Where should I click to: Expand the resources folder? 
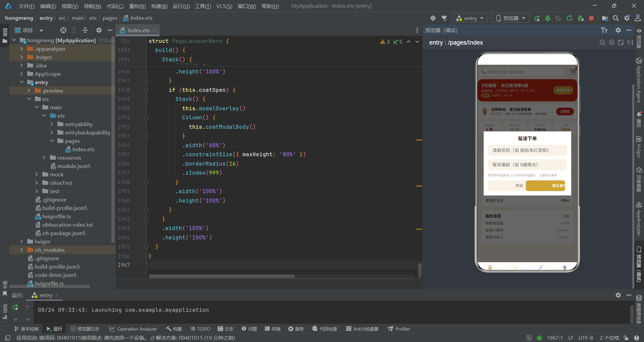pyautogui.click(x=44, y=158)
